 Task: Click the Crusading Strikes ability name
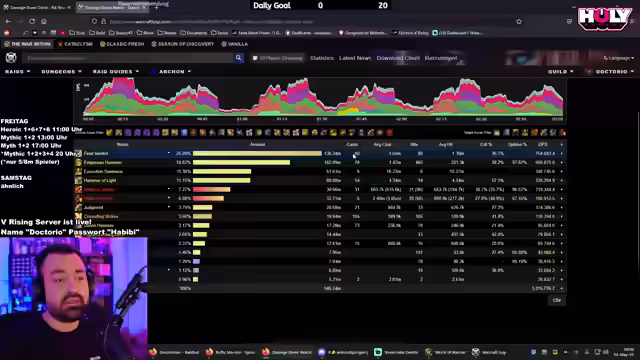coord(101,216)
